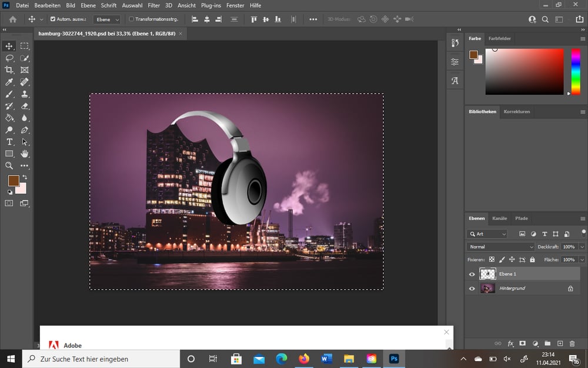588x368 pixels.
Task: Switch to the Farbfelder tab
Action: [x=499, y=38]
